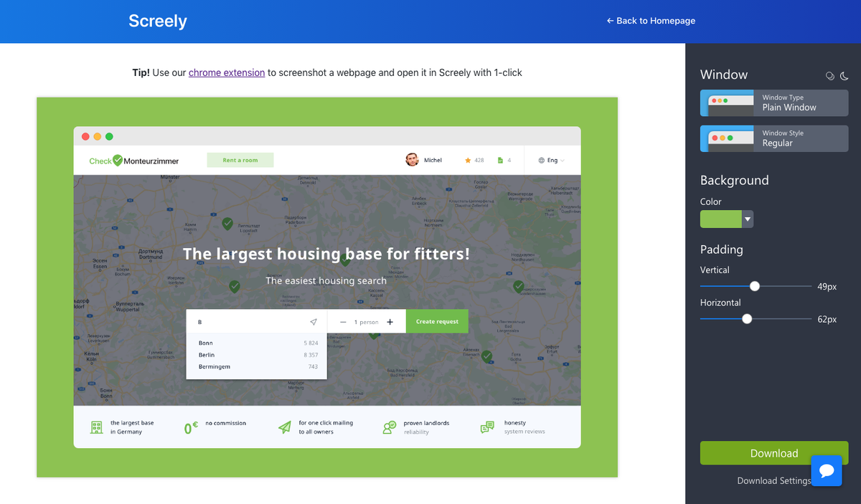Click the Vertical padding slider handle
Image resolution: width=861 pixels, height=504 pixels.
[x=755, y=286]
